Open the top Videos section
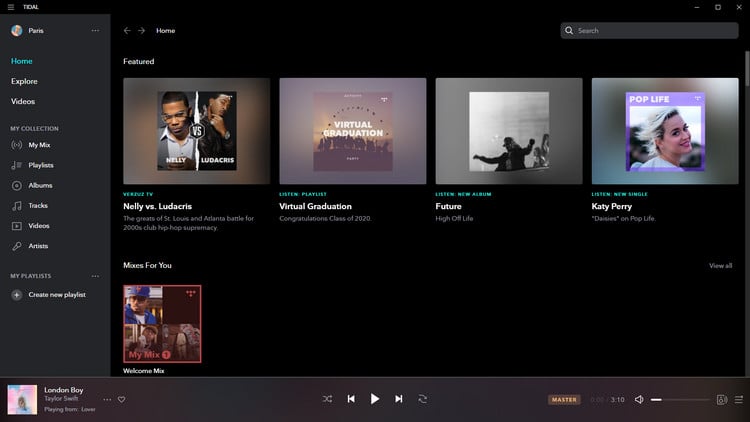This screenshot has height=422, width=750. (23, 101)
